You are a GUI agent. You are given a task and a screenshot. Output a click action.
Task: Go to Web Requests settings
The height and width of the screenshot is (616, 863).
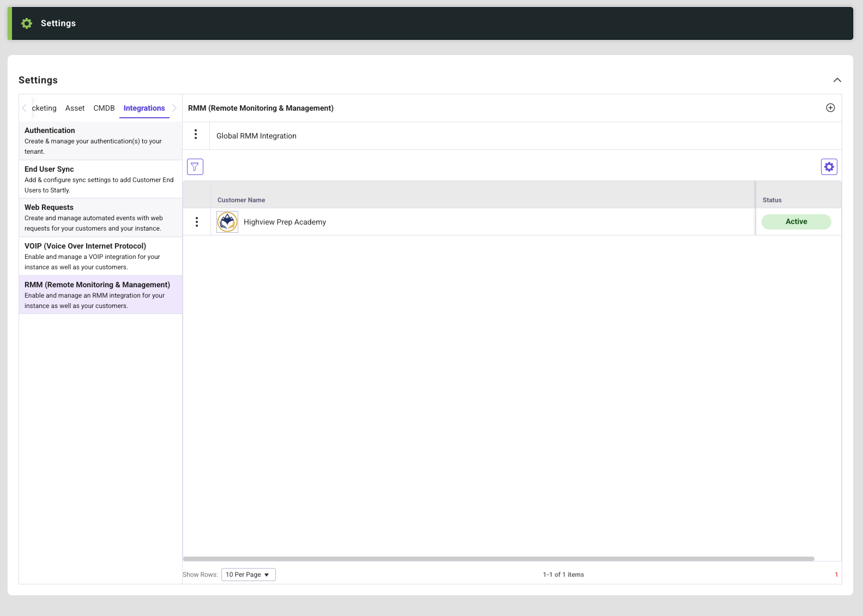pos(100,218)
